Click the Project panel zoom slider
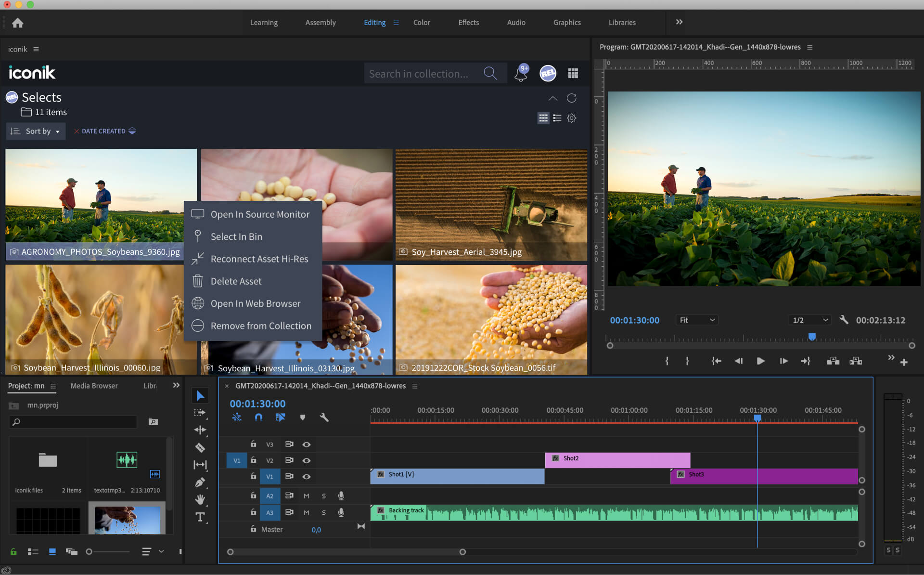The width and height of the screenshot is (924, 575). (90, 551)
